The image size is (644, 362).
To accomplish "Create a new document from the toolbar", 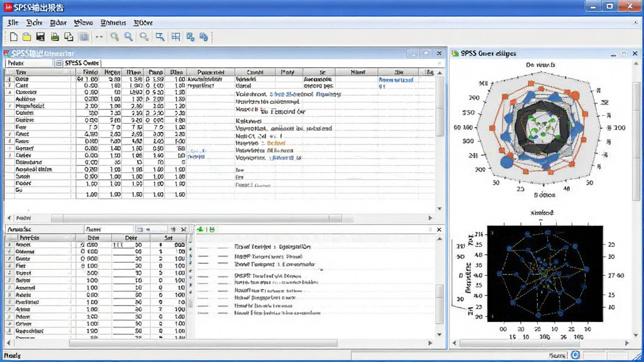I will 14,37.
